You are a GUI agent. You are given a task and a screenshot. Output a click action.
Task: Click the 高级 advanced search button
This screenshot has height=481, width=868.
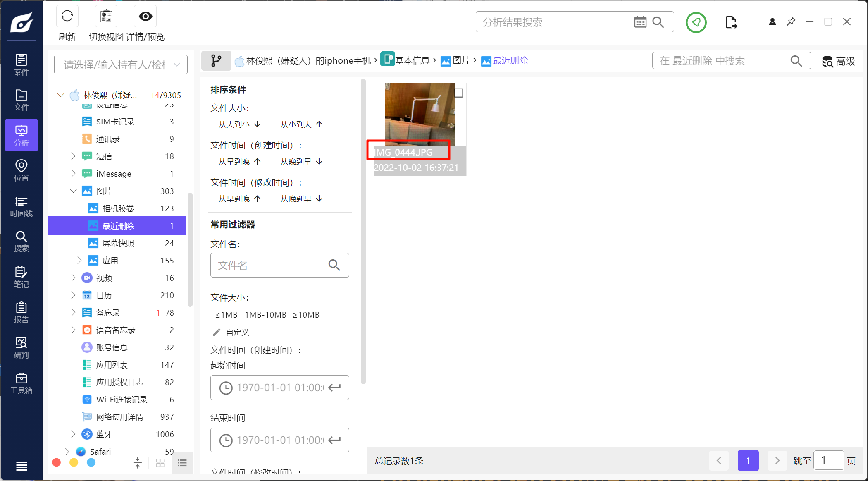[838, 61]
